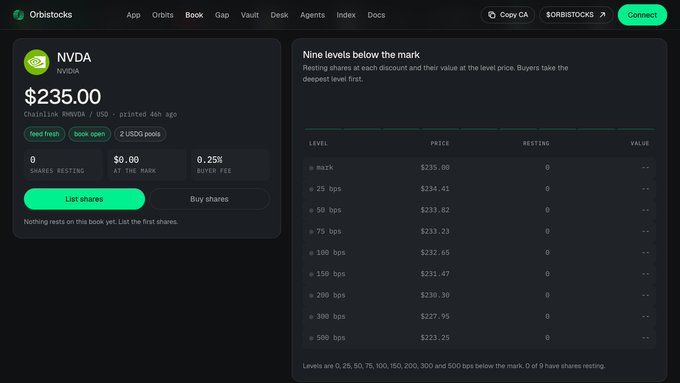Select the 150 bps level row
This screenshot has height=383, width=680.
coord(479,274)
